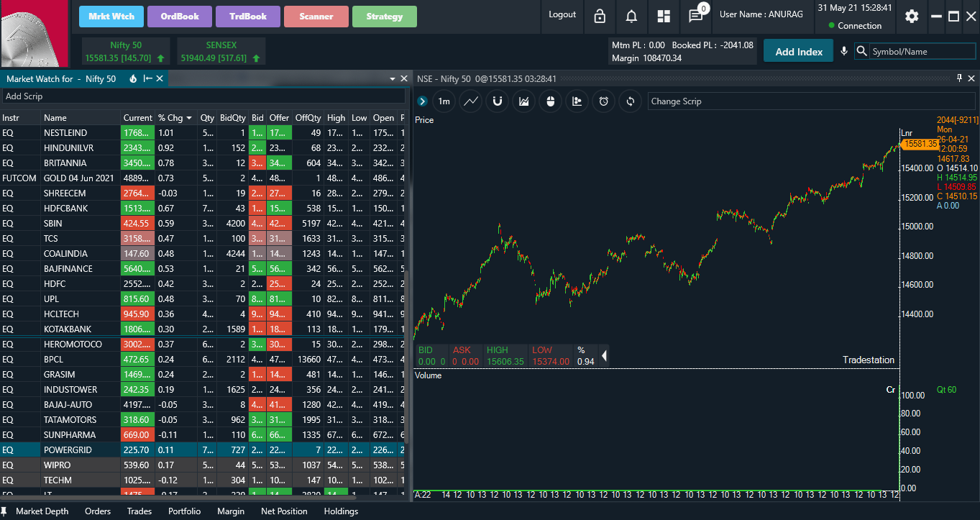
Task: Select the line chart type icon
Action: coord(471,101)
